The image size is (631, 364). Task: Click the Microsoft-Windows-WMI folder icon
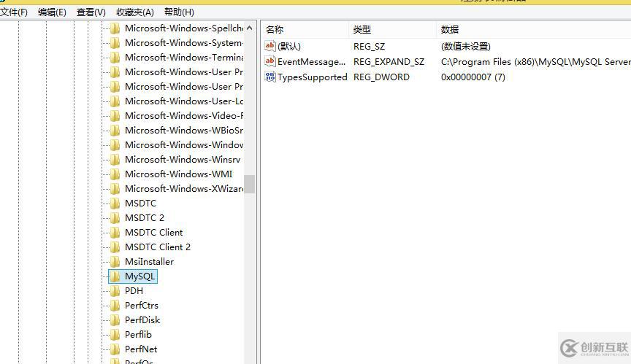[x=115, y=174]
